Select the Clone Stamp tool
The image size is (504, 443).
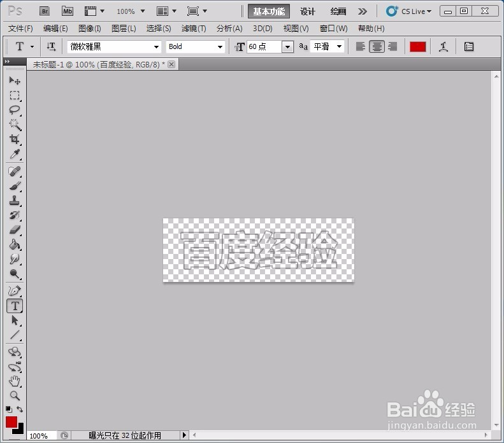tap(15, 200)
